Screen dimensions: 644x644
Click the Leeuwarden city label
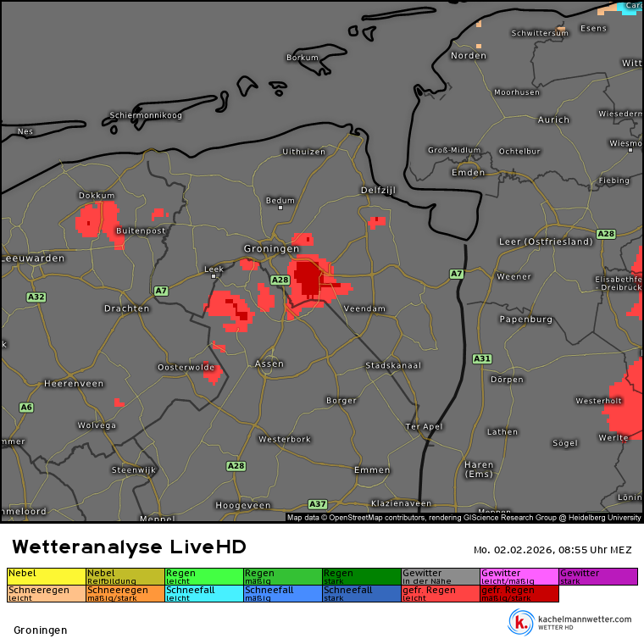tap(33, 258)
